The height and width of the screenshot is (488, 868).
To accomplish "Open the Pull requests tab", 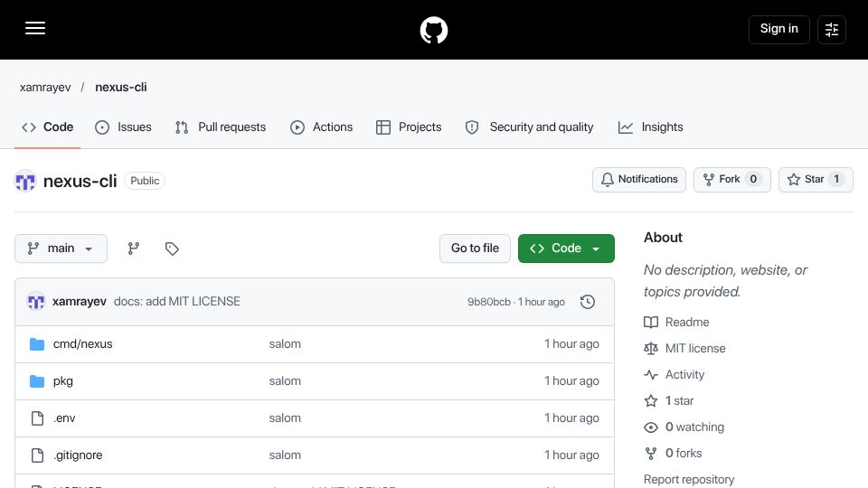I will [221, 127].
